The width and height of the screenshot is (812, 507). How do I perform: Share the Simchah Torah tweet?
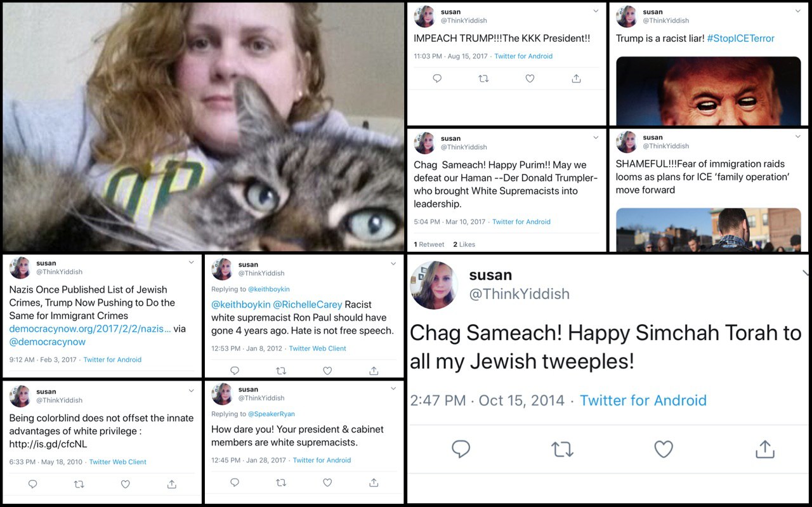(765, 449)
